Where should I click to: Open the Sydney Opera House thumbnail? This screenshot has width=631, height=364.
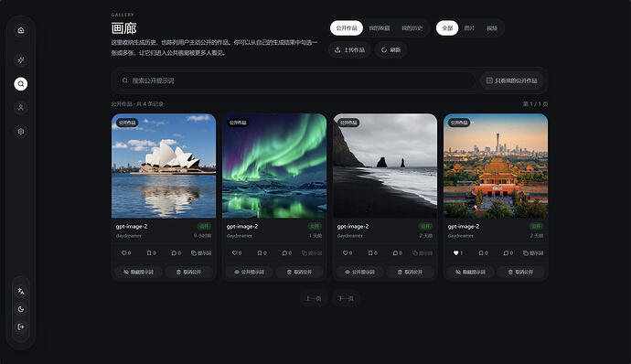[164, 166]
